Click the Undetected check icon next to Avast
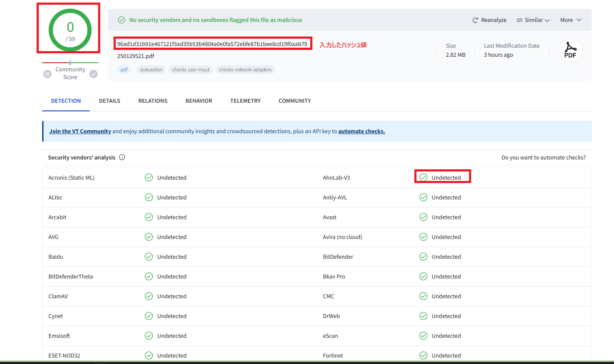 point(423,217)
